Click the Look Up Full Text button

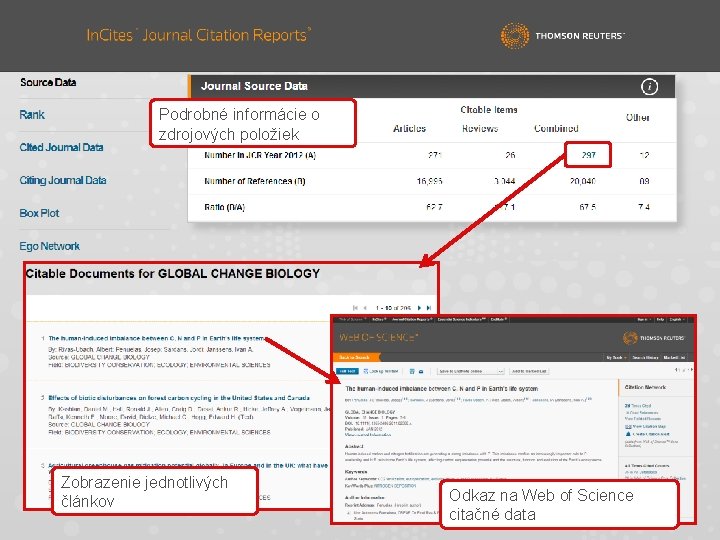[x=381, y=371]
